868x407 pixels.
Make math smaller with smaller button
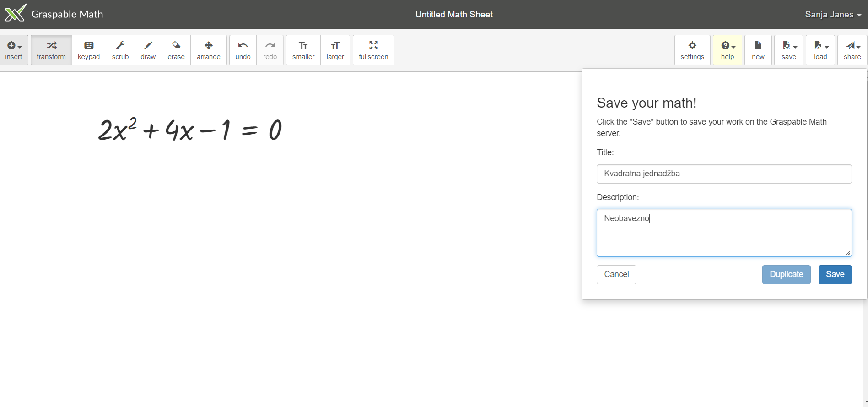point(303,50)
